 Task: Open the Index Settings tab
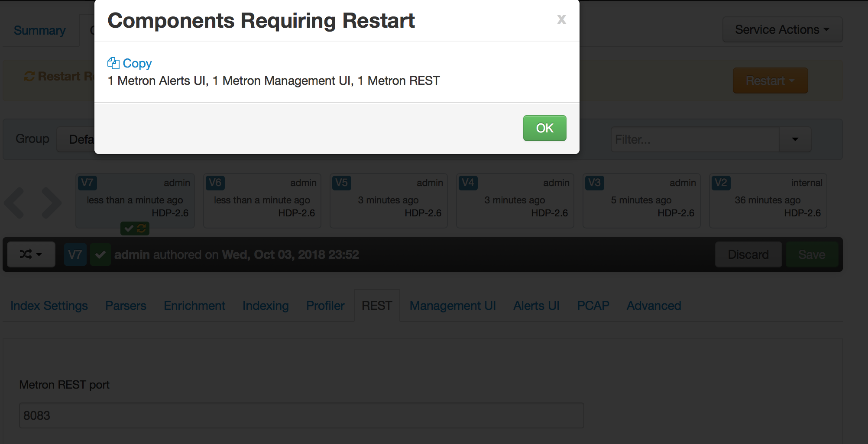49,306
